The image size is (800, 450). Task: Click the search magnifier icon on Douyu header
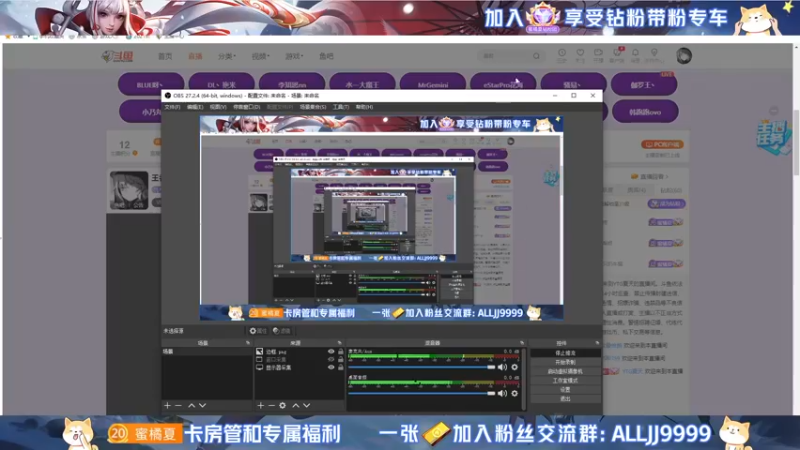click(536, 56)
